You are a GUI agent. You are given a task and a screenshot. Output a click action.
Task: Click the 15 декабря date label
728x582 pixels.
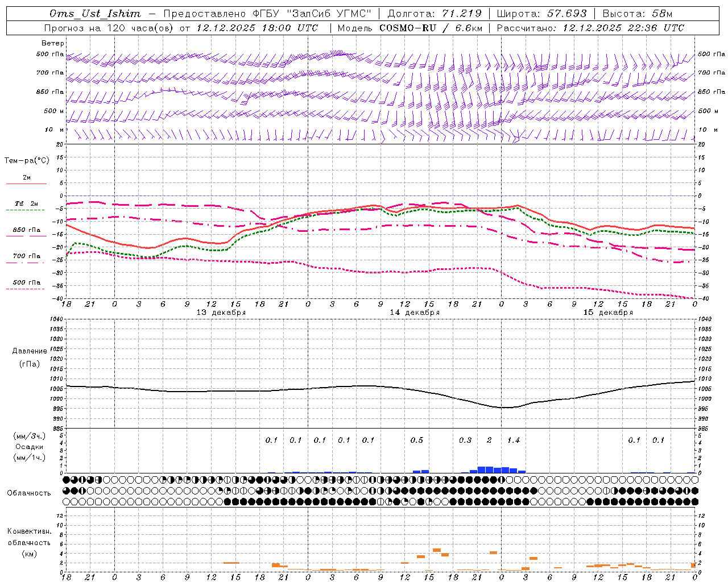pyautogui.click(x=608, y=313)
